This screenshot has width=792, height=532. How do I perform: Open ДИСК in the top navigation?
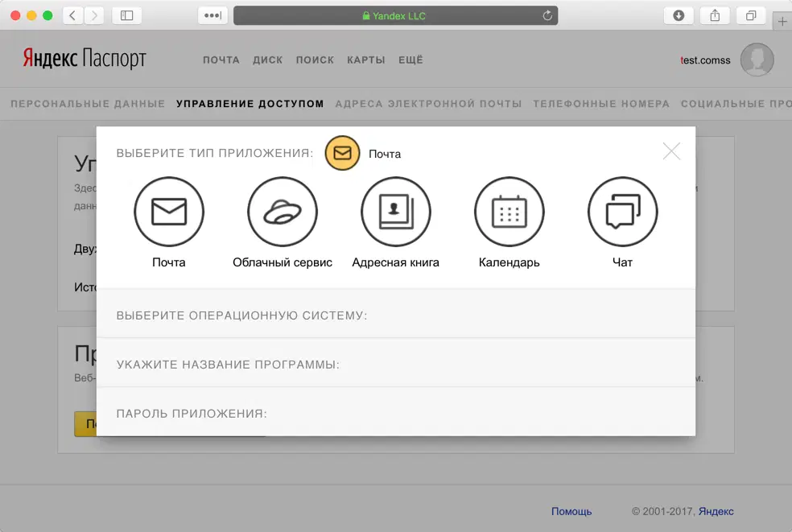click(268, 60)
